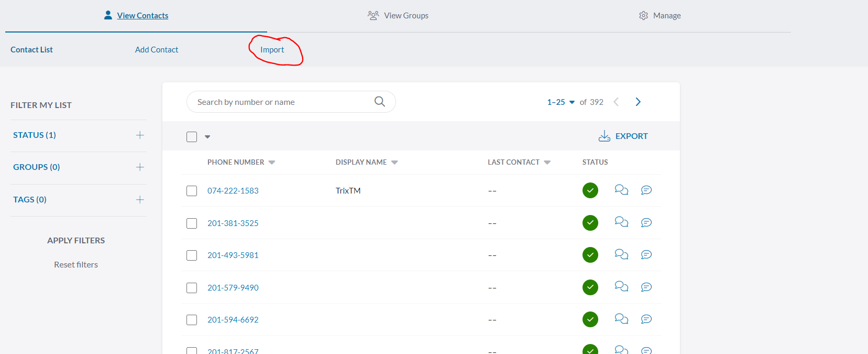Click green status checkmark for 201-493-5981
The width and height of the screenshot is (868, 354).
coord(590,255)
